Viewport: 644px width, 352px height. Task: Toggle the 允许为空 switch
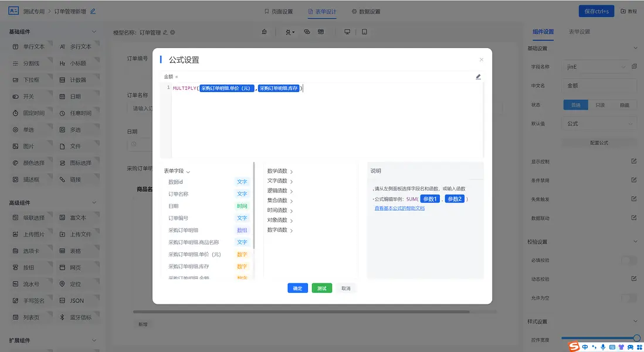[x=629, y=298]
